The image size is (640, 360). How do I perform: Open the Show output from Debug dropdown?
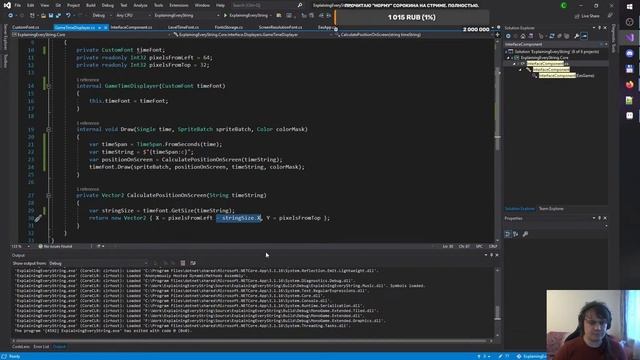[x=98, y=263]
